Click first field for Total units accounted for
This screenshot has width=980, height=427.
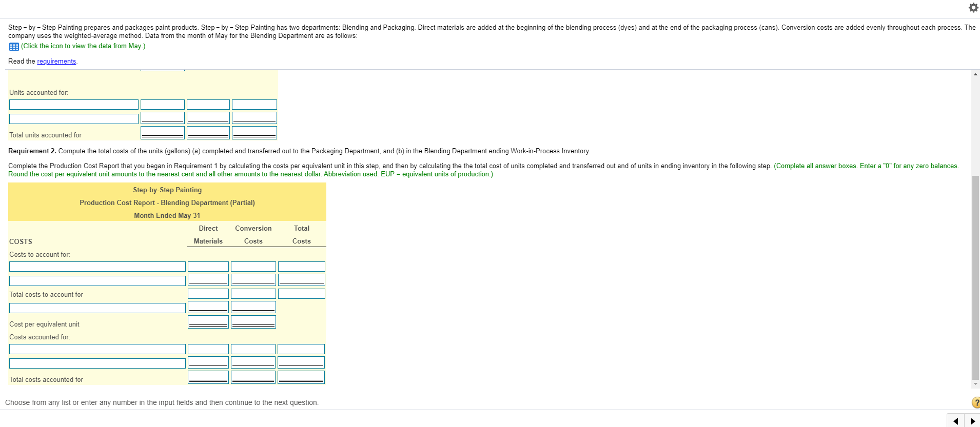point(163,133)
